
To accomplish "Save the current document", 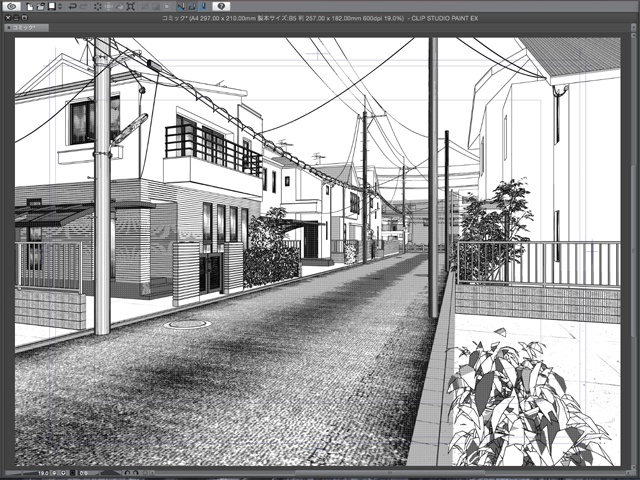I will [52, 6].
